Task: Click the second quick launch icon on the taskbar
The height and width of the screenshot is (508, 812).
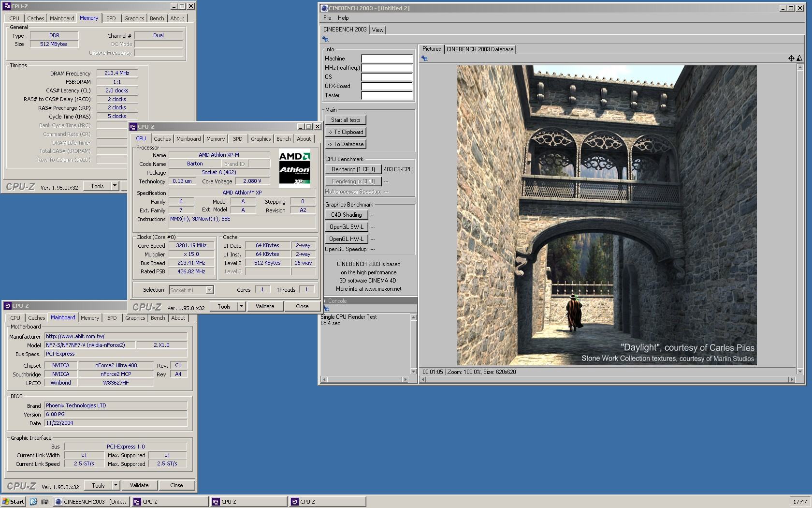Action: (x=45, y=502)
